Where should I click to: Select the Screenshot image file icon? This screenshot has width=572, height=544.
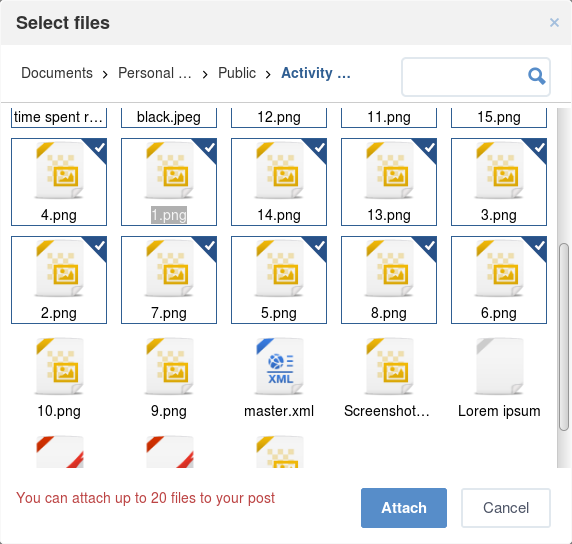coord(389,366)
